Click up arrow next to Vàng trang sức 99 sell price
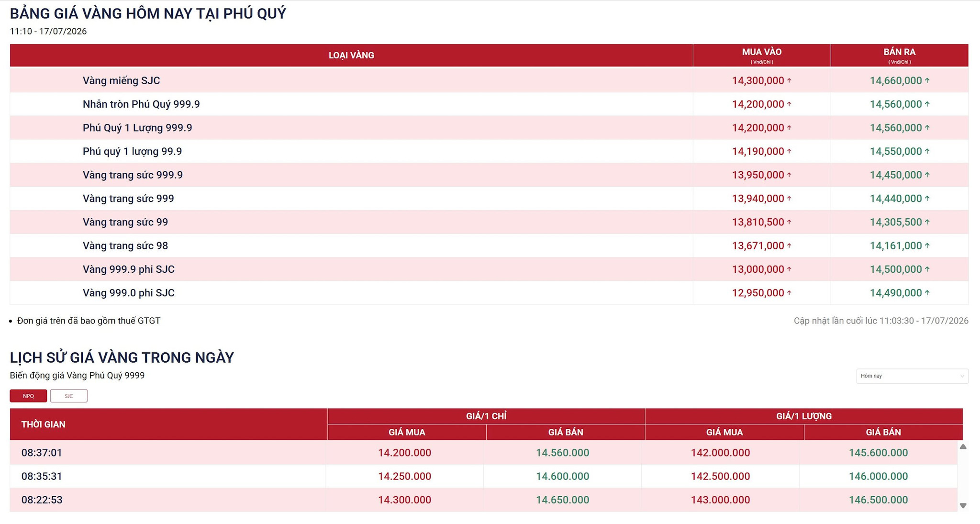The width and height of the screenshot is (980, 524). [927, 222]
